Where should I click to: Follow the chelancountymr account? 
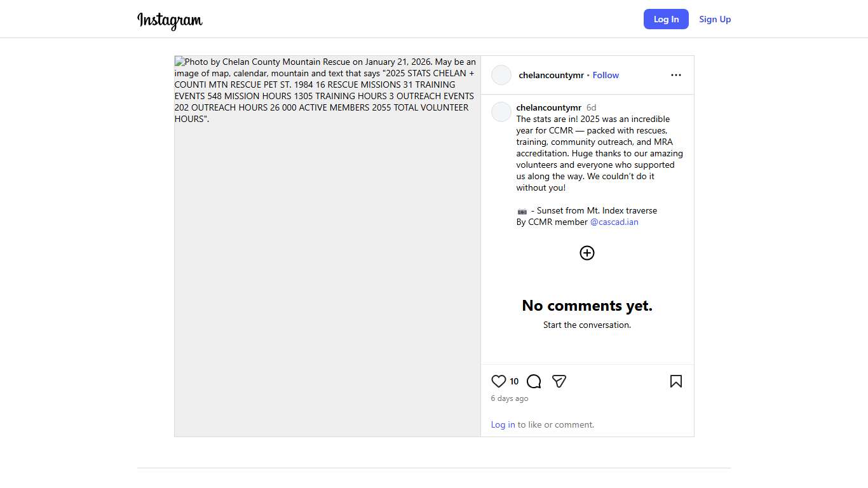pyautogui.click(x=605, y=75)
